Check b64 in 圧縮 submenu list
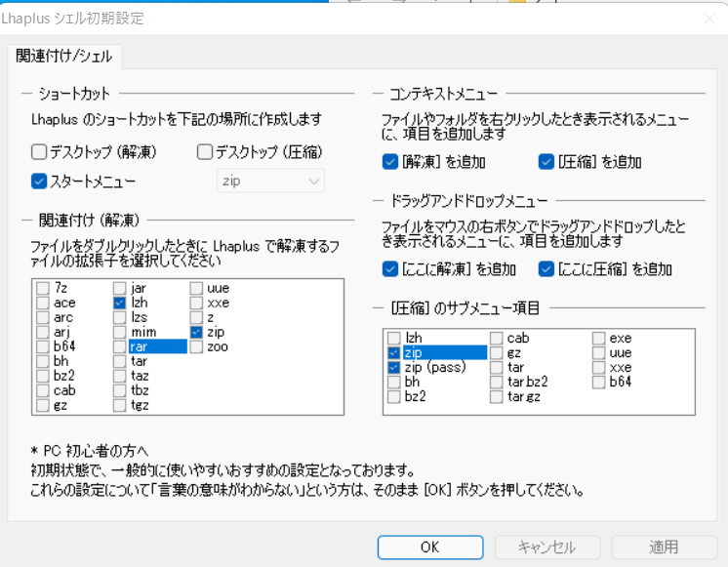 [x=599, y=383]
